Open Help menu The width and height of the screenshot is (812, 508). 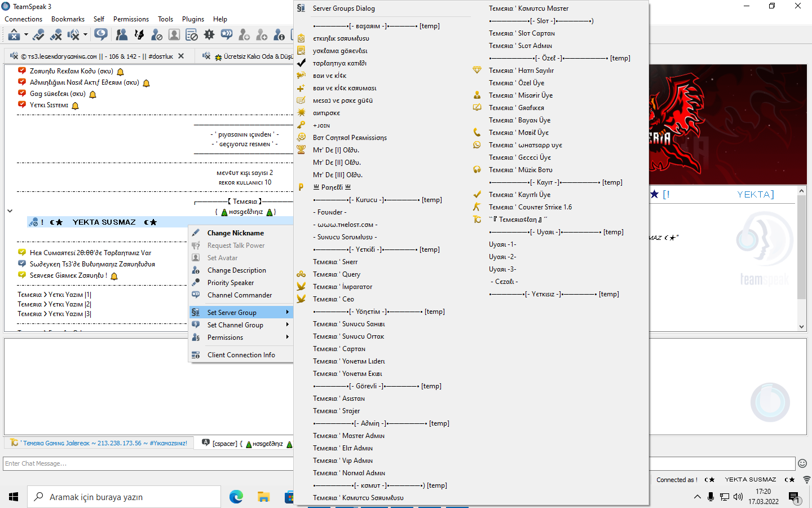tap(220, 19)
